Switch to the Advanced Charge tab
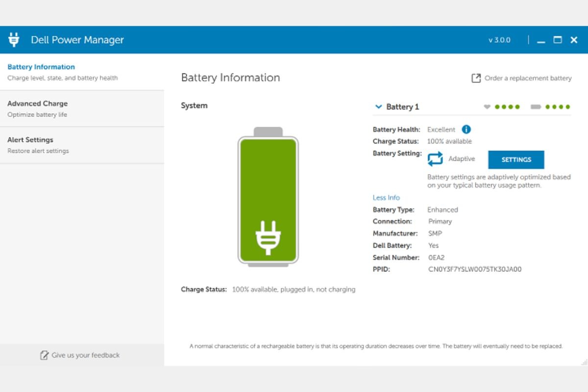The width and height of the screenshot is (588, 392). click(82, 109)
